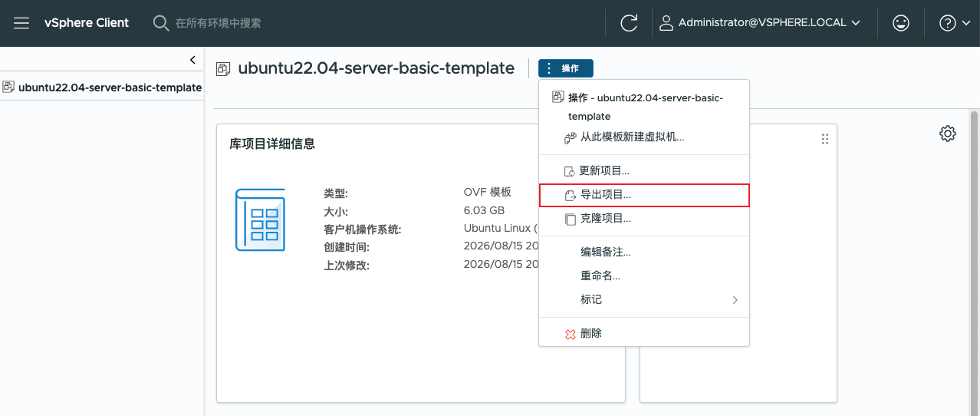The image size is (980, 416).
Task: Collapse the left sidebar with the chevron
Action: click(x=192, y=60)
